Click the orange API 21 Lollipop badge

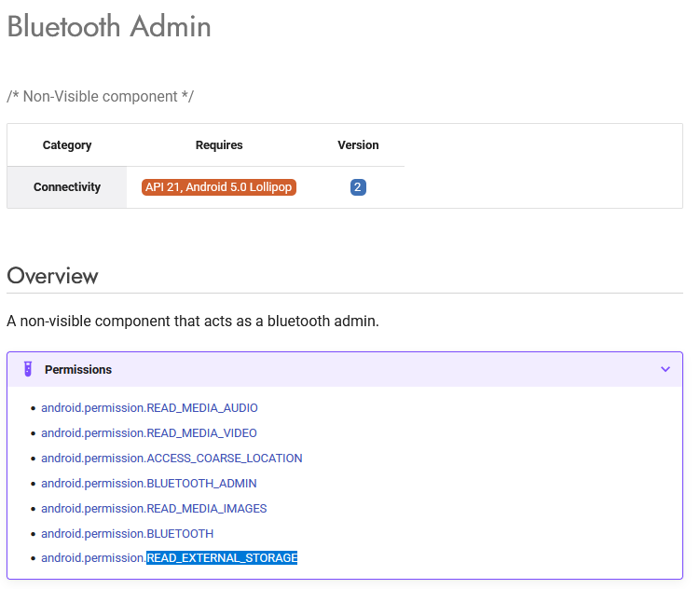(219, 187)
